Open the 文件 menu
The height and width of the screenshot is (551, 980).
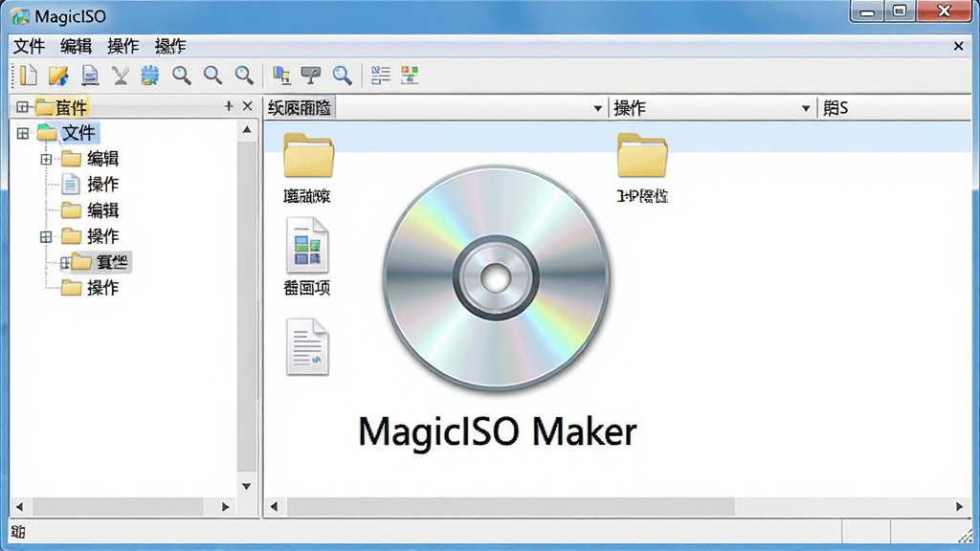30,46
